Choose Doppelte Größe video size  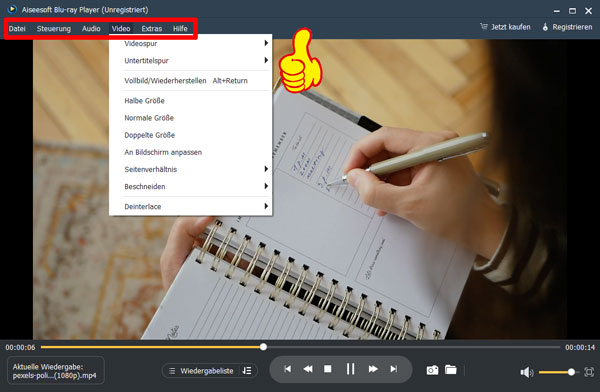pos(191,135)
